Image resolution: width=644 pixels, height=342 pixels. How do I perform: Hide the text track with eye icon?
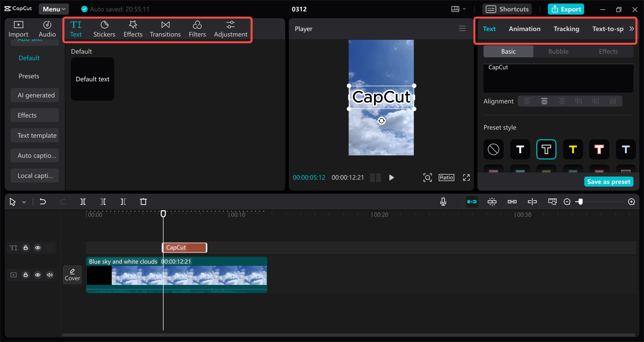[x=38, y=248]
